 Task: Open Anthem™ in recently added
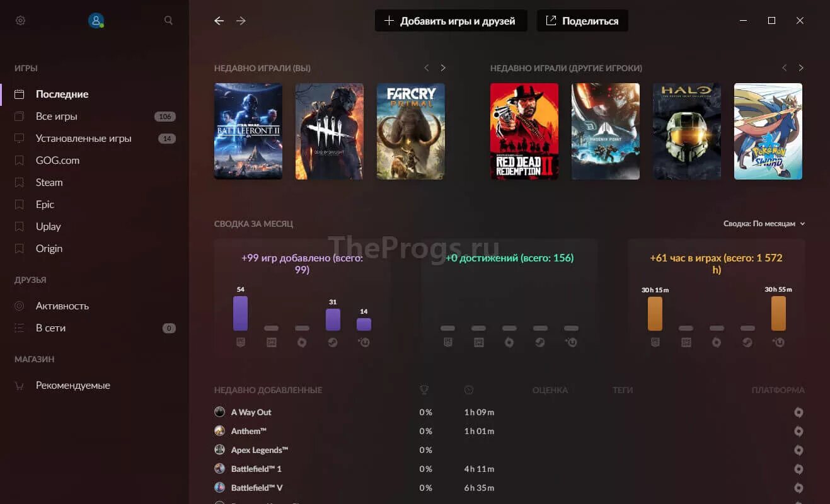point(249,432)
